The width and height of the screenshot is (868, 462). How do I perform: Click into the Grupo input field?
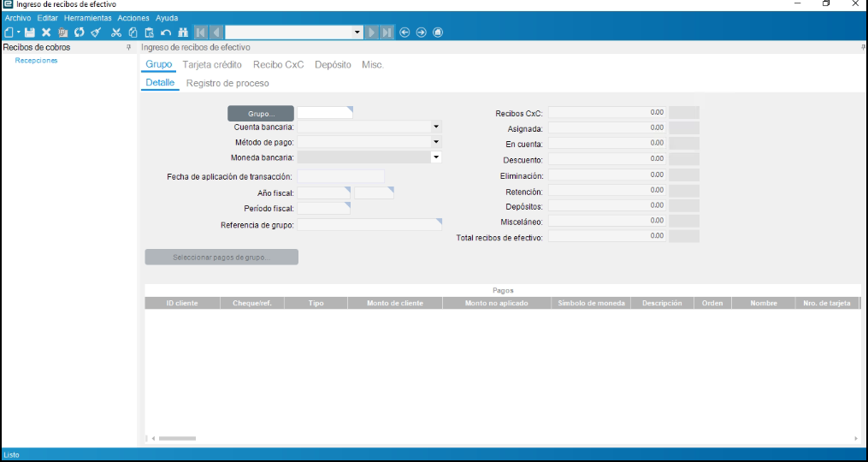coord(325,112)
